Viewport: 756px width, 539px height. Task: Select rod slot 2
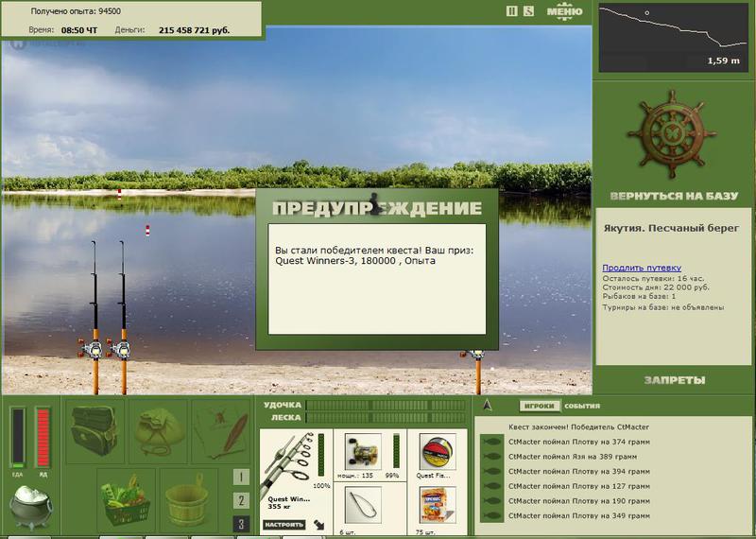241,500
